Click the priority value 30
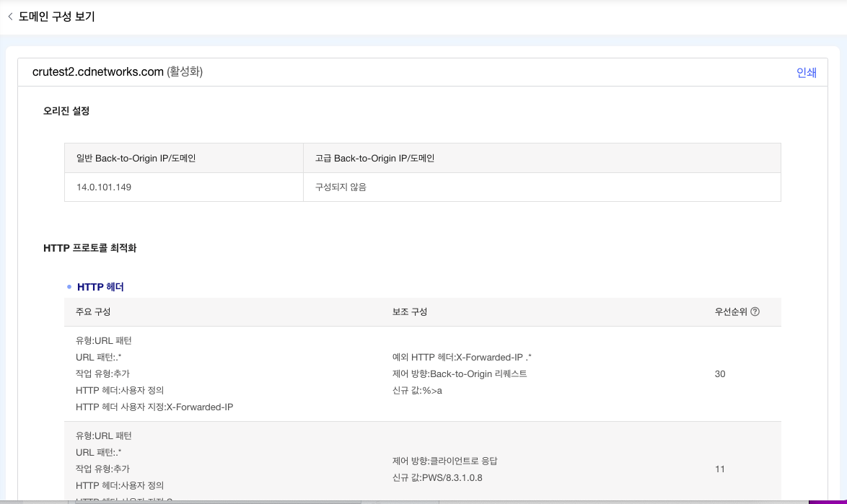Image resolution: width=847 pixels, height=504 pixels. click(720, 374)
